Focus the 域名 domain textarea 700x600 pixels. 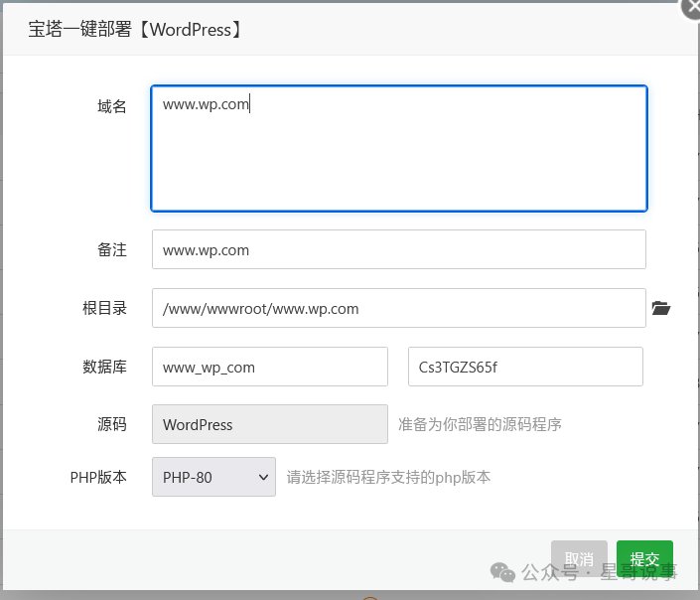tap(399, 148)
